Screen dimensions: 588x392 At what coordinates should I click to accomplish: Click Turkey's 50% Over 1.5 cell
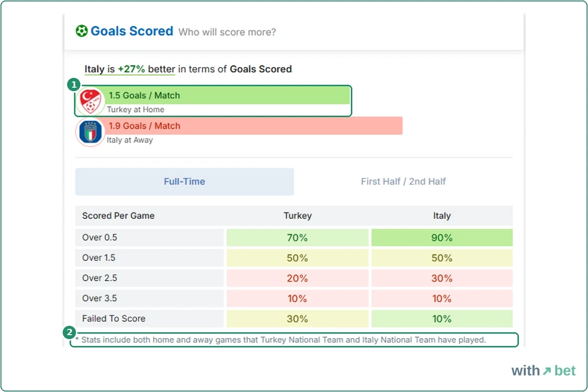click(x=297, y=258)
